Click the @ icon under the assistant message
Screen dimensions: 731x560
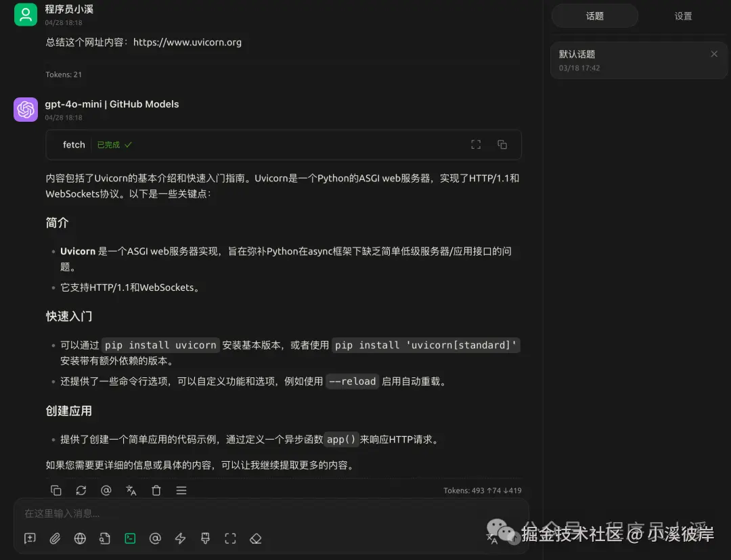pyautogui.click(x=106, y=490)
